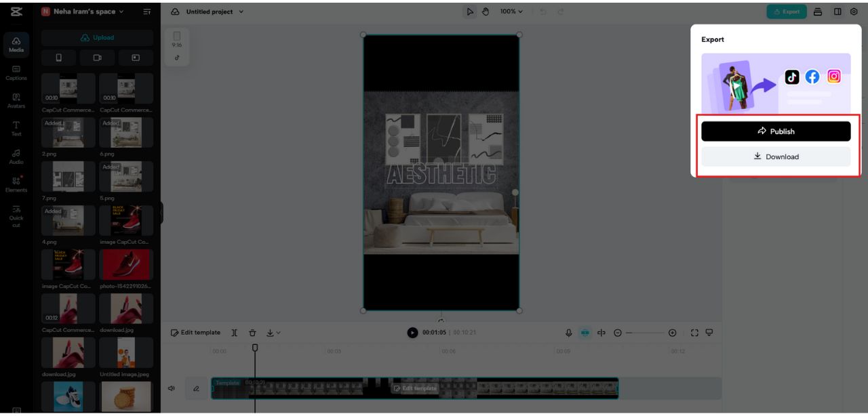Screen dimensions: 868x416
Task: Mute the track with speaker icon
Action: [x=172, y=388]
